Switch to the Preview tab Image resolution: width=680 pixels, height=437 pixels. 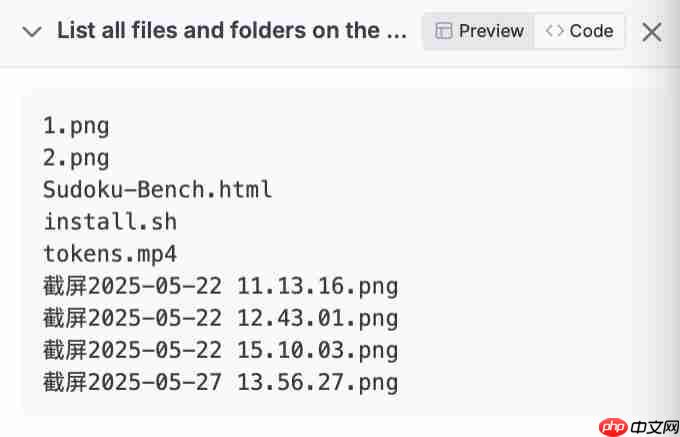click(479, 31)
